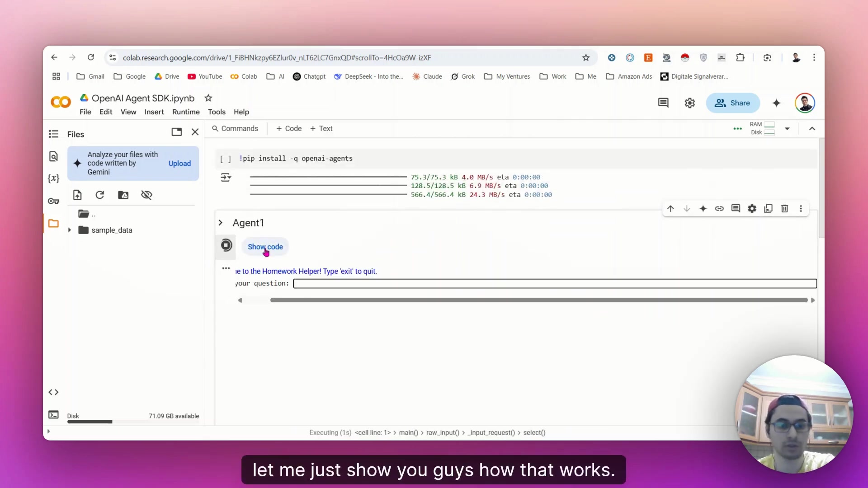The width and height of the screenshot is (868, 488).
Task: Open the Help menu
Action: point(241,112)
